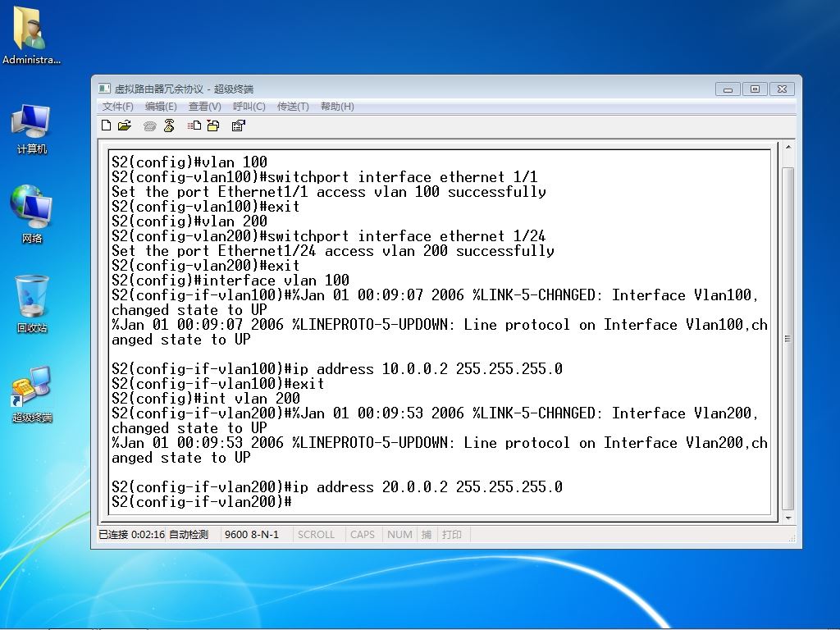Click the vertical scrollbar thumb
Viewport: 840px width, 630px height.
[788, 339]
